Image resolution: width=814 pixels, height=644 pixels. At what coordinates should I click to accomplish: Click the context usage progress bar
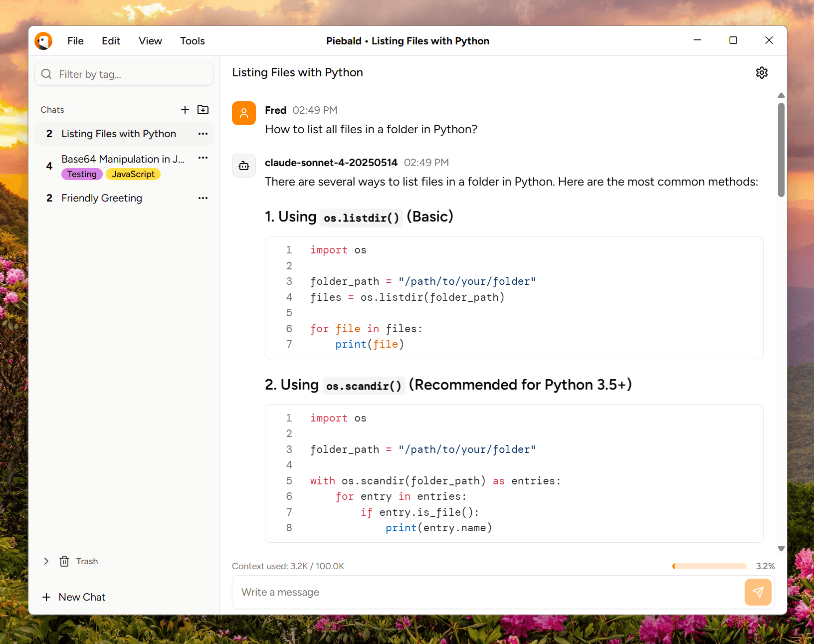[709, 566]
